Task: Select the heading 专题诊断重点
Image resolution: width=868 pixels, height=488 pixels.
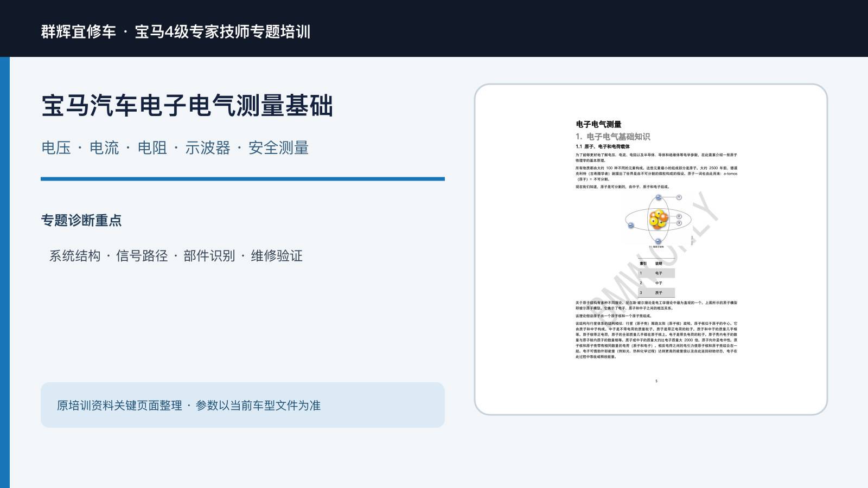Action: pyautogui.click(x=81, y=220)
